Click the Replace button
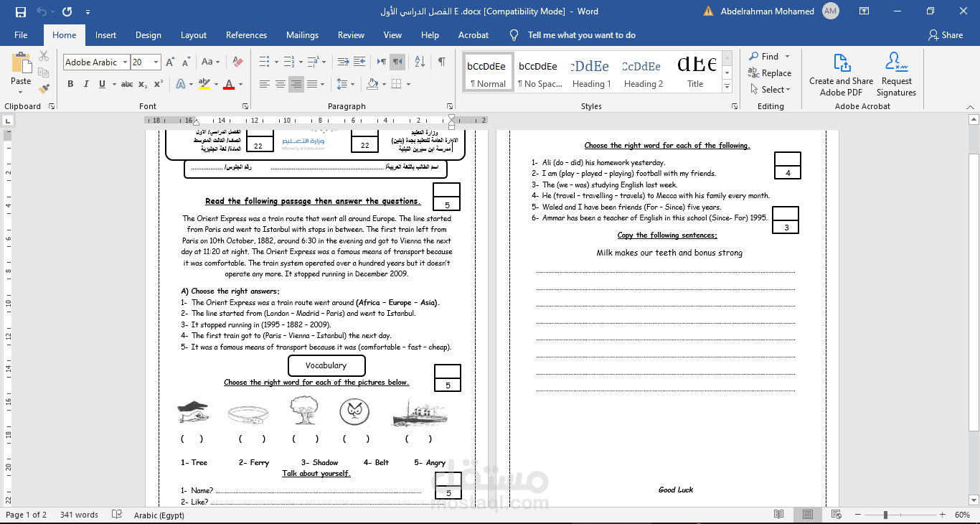The image size is (980, 524). pyautogui.click(x=770, y=73)
